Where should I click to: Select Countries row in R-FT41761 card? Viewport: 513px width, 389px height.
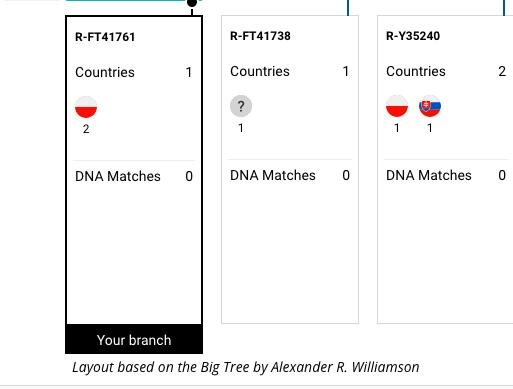134,72
